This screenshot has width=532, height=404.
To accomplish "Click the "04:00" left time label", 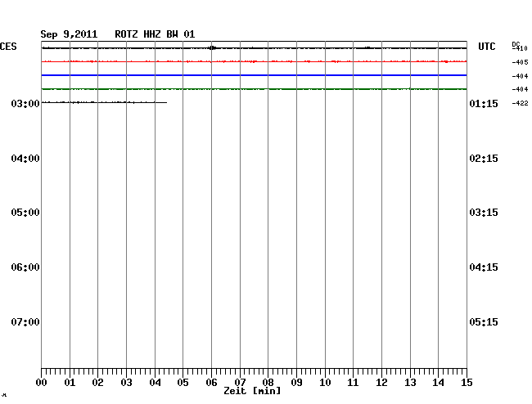I will [25, 159].
